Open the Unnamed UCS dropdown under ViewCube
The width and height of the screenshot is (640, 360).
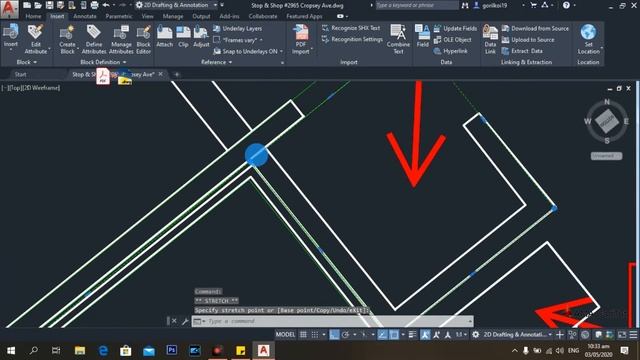point(607,156)
